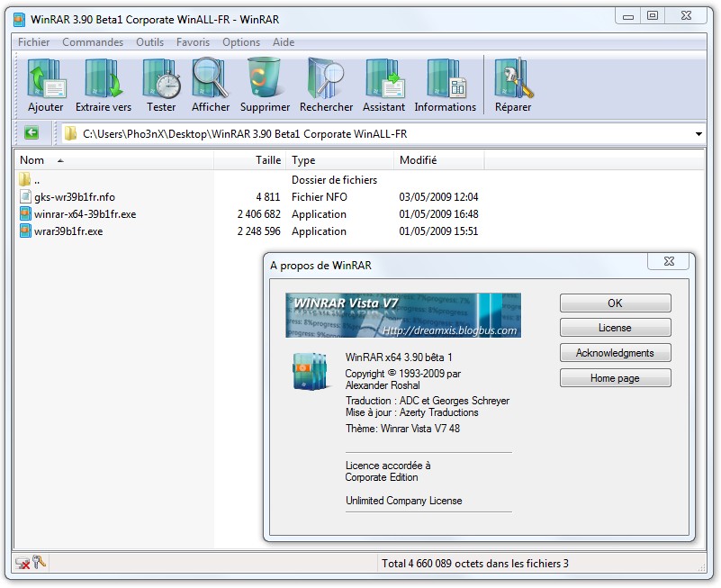Screen dimensions: 721x588
Task: Open the Afficher magnifier tool
Action: pos(211,80)
